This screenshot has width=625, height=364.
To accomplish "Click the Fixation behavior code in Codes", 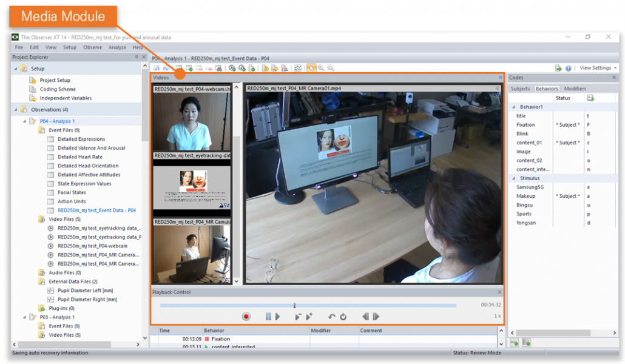I will 525,125.
